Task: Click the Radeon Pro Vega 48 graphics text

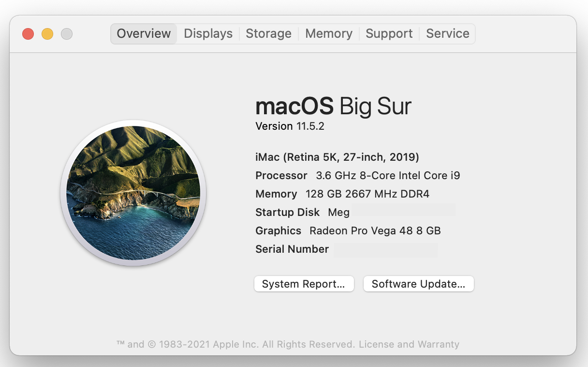Action: (x=375, y=231)
